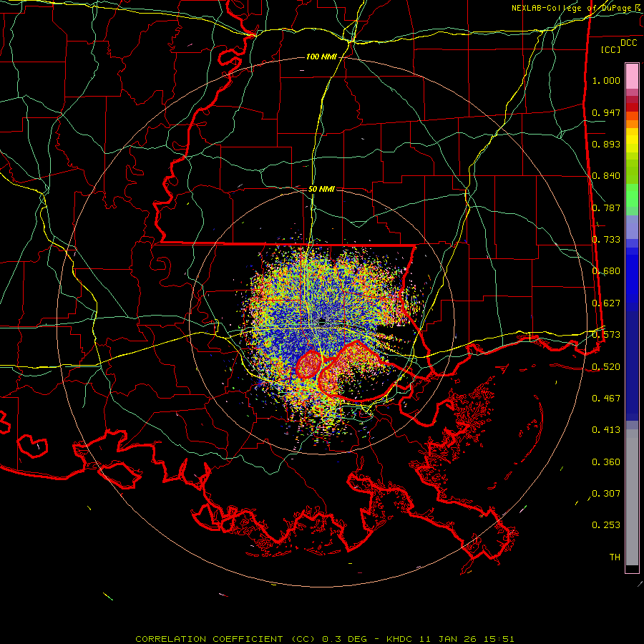Image resolution: width=644 pixels, height=644 pixels.
Task: Select the 0.413 scale value
Action: [x=606, y=430]
